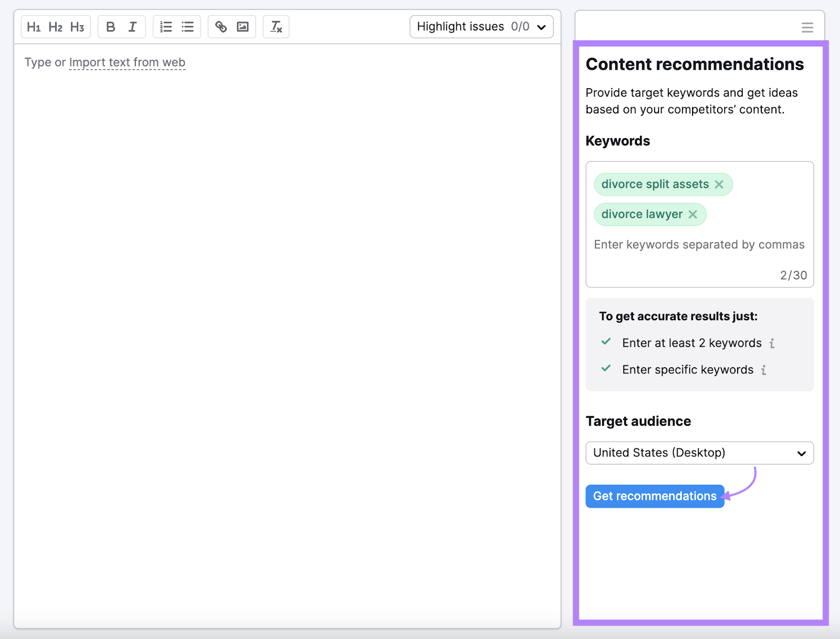Image resolution: width=840 pixels, height=639 pixels.
Task: View info about entering at least 2 keywords
Action: (772, 343)
